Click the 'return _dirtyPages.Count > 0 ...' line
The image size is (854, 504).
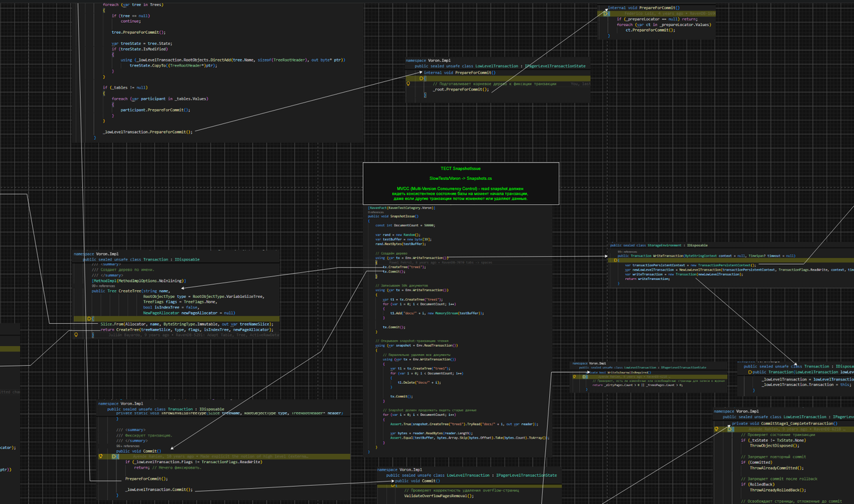637,385
